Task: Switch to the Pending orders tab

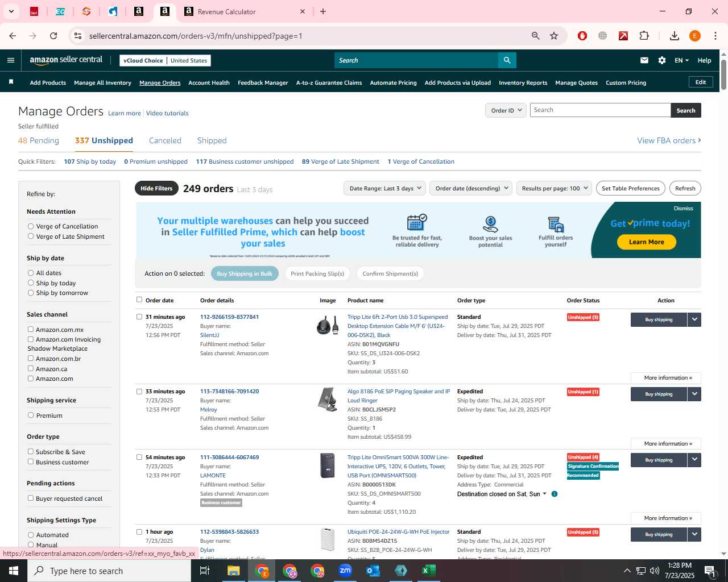Action: (39, 140)
